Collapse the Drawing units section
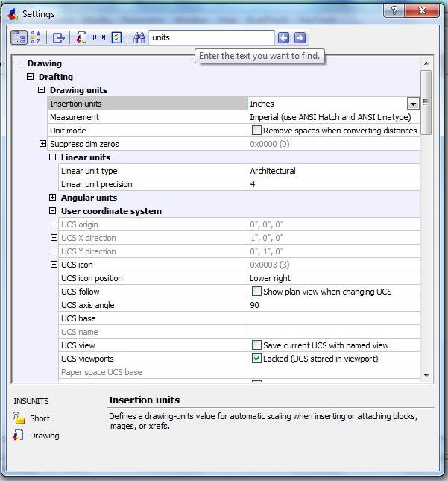The height and width of the screenshot is (481, 448). (x=42, y=90)
